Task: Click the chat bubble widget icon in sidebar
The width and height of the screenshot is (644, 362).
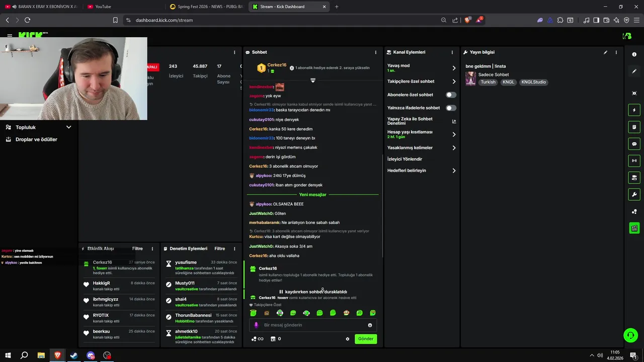Action: coord(634,144)
